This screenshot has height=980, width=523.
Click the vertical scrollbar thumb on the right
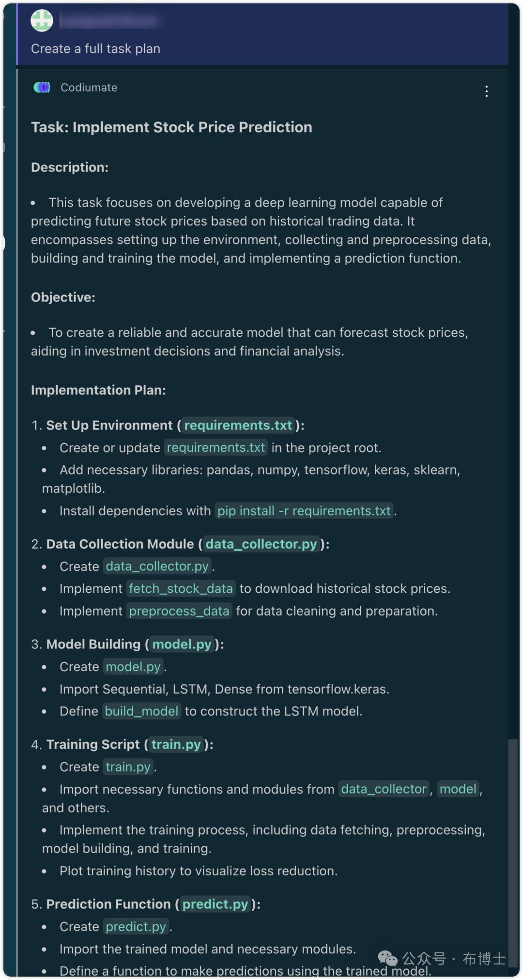click(x=512, y=853)
